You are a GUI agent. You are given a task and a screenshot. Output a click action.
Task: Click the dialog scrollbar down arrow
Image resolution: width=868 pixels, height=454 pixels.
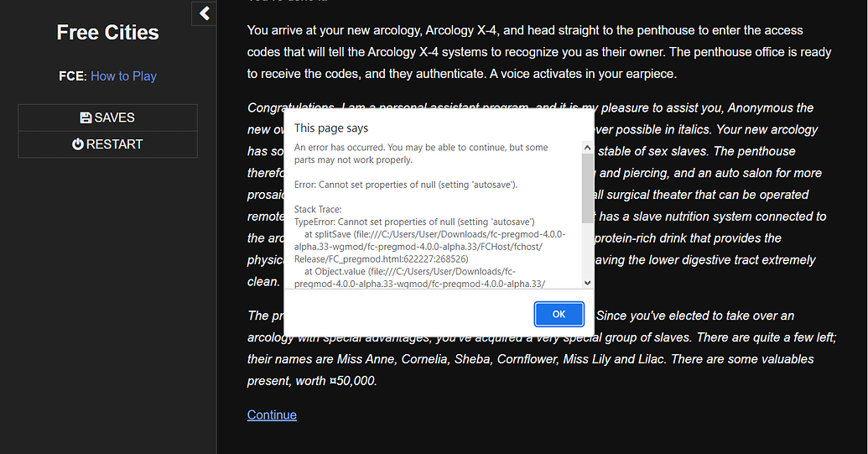(587, 283)
